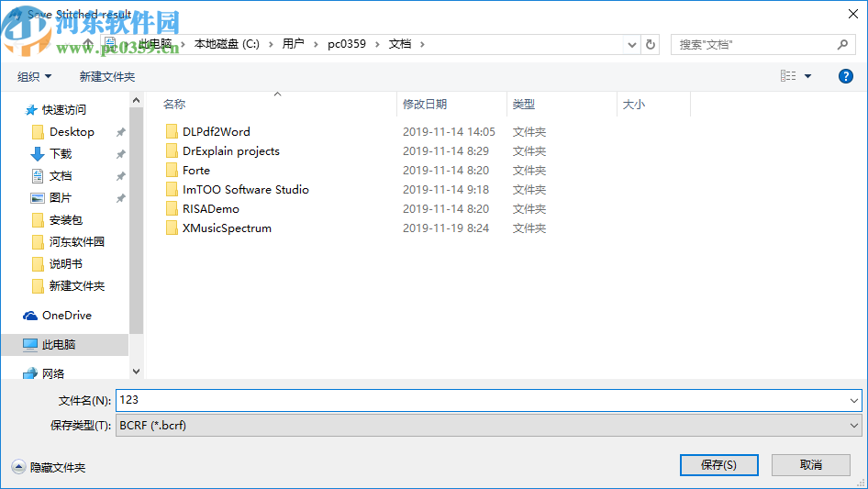This screenshot has height=489, width=868.
Task: Select the date 2019-11-19 8:24
Action: pos(446,228)
